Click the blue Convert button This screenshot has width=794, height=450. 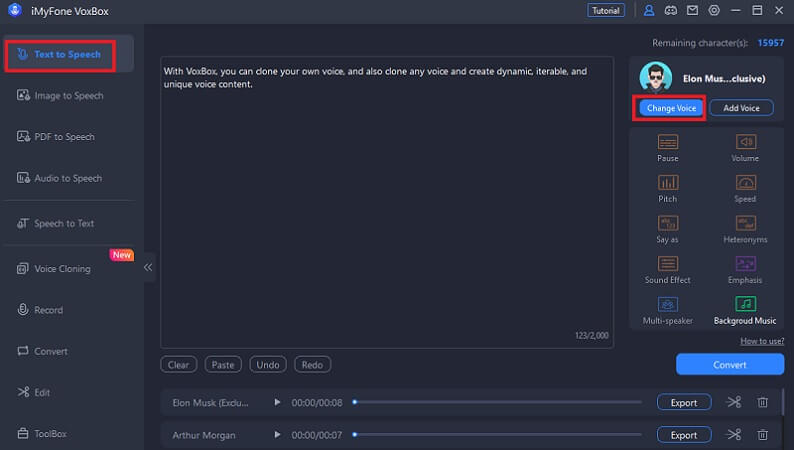coord(730,364)
